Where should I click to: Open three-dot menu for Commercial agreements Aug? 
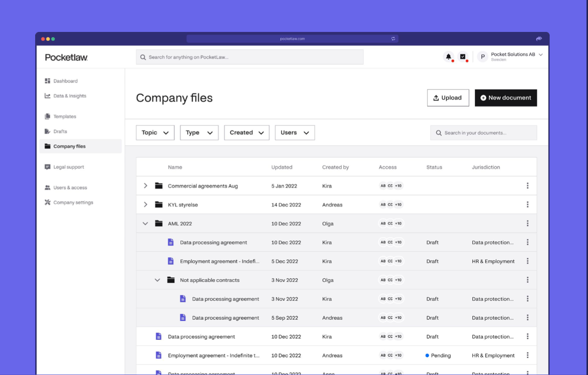(527, 186)
